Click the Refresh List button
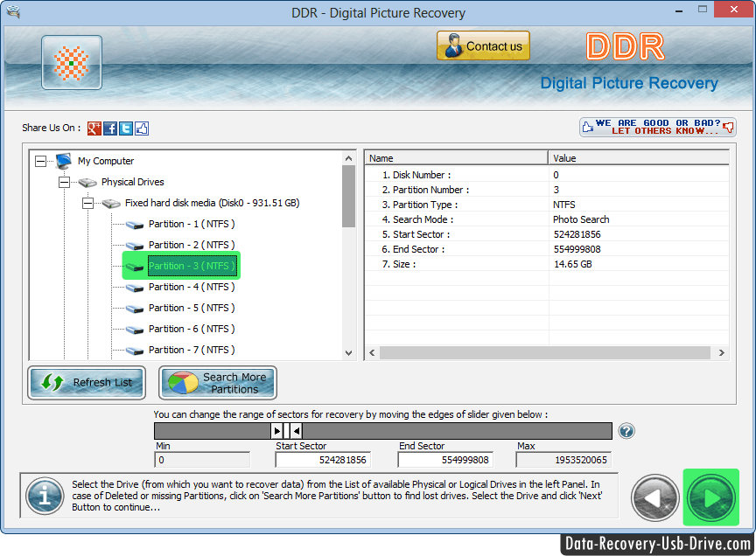The height and width of the screenshot is (556, 756). (87, 383)
